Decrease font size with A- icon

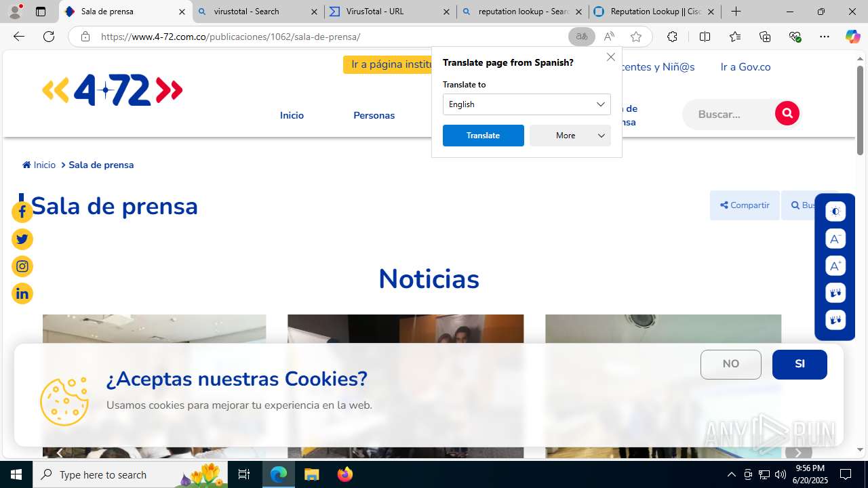(x=835, y=239)
